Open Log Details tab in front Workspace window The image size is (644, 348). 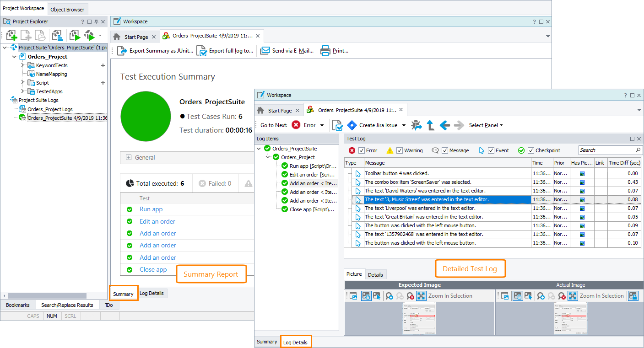pyautogui.click(x=295, y=342)
